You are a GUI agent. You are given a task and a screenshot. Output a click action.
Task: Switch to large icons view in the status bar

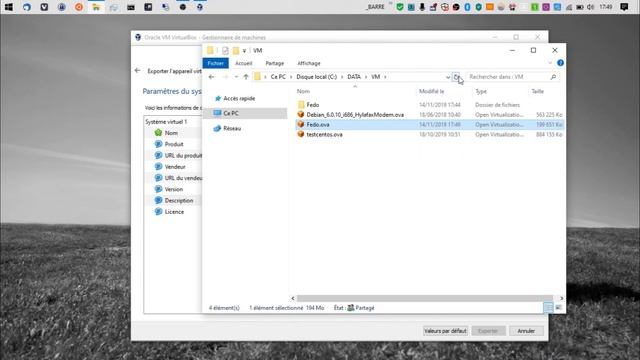coord(558,308)
